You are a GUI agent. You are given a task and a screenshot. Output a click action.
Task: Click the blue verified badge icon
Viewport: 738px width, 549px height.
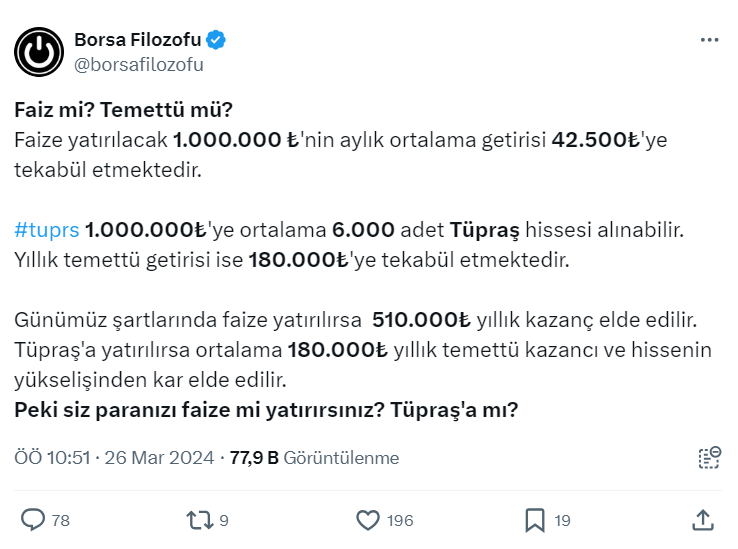(x=217, y=40)
